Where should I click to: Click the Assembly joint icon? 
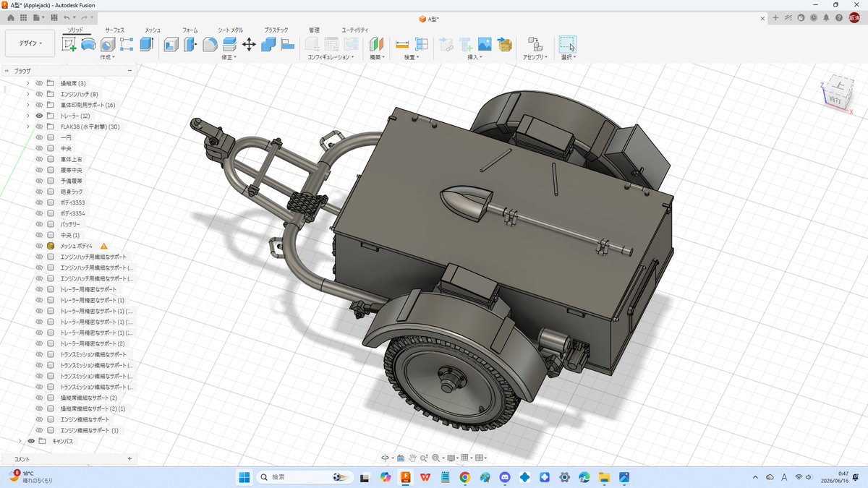(x=535, y=44)
